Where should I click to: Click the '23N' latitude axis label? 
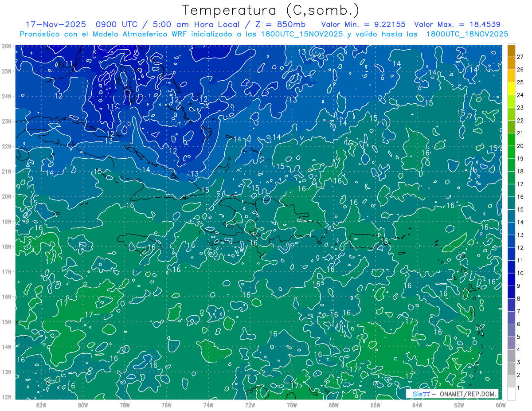pyautogui.click(x=6, y=121)
